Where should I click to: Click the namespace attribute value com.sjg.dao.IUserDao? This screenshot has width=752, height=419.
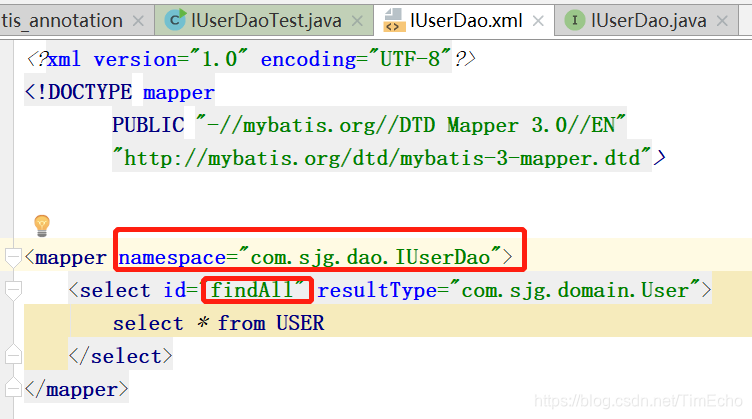(x=370, y=258)
